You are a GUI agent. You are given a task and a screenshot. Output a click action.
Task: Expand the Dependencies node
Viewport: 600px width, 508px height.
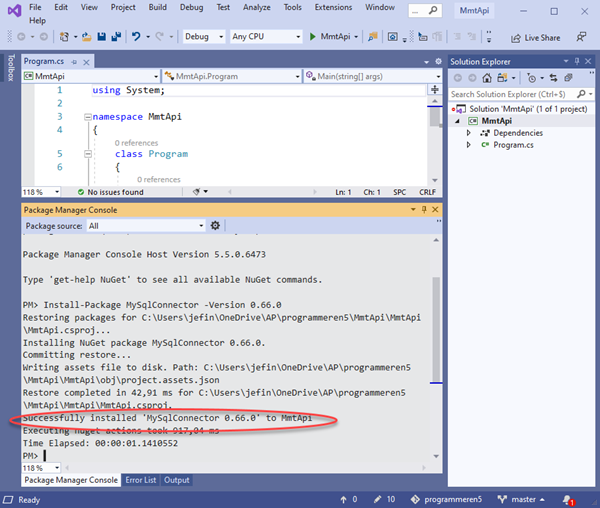tap(469, 133)
